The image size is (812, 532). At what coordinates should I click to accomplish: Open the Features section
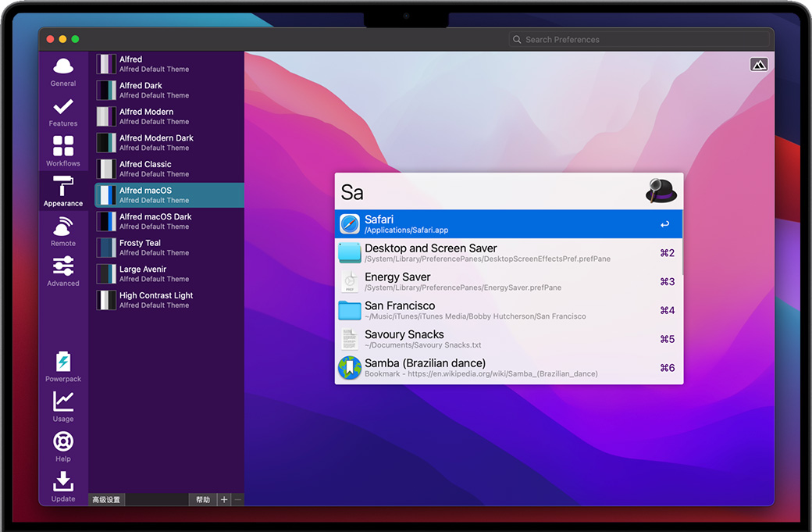(63, 112)
